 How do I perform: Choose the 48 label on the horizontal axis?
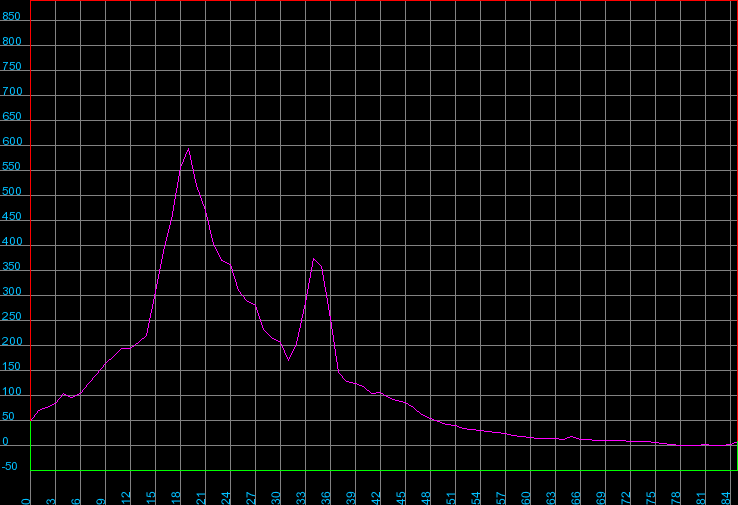click(x=425, y=498)
